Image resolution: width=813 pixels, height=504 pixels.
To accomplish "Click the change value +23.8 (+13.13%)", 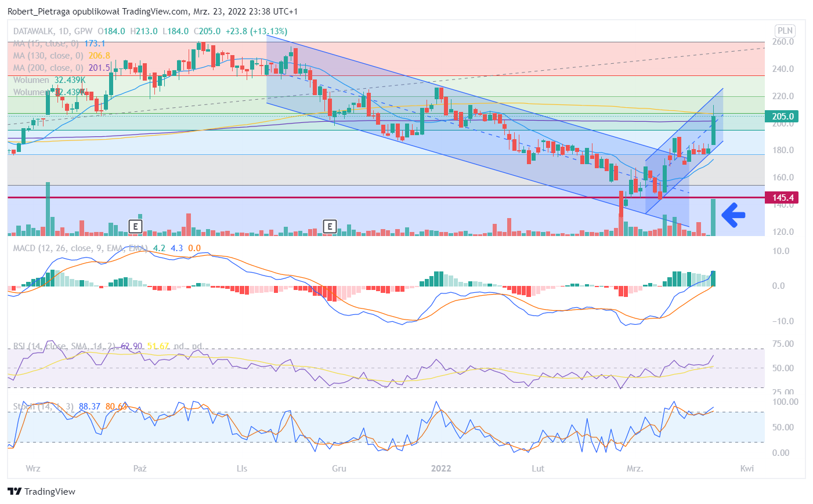I will tap(256, 31).
